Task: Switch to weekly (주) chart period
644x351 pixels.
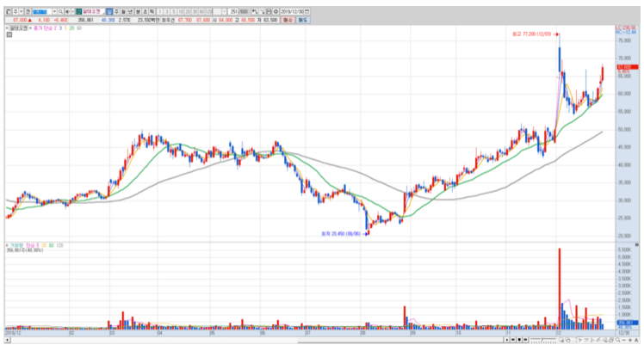Action: click(116, 11)
